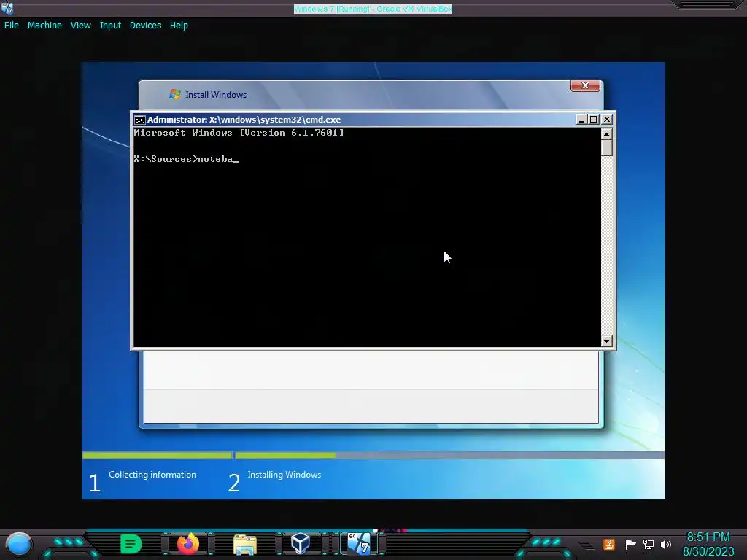Screen dimensions: 747x560
Task: Click the Installing Windows step label
Action: coord(284,474)
